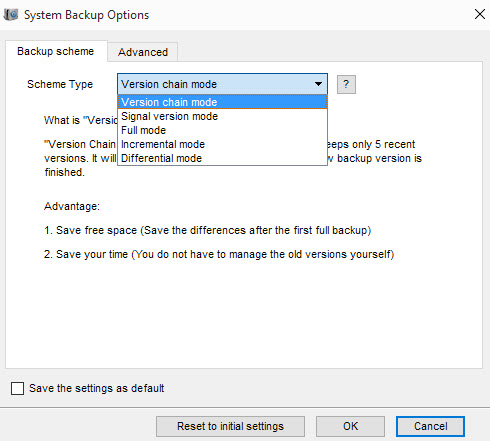Switch to the Advanced tab
The height and width of the screenshot is (441, 490).
(x=143, y=52)
